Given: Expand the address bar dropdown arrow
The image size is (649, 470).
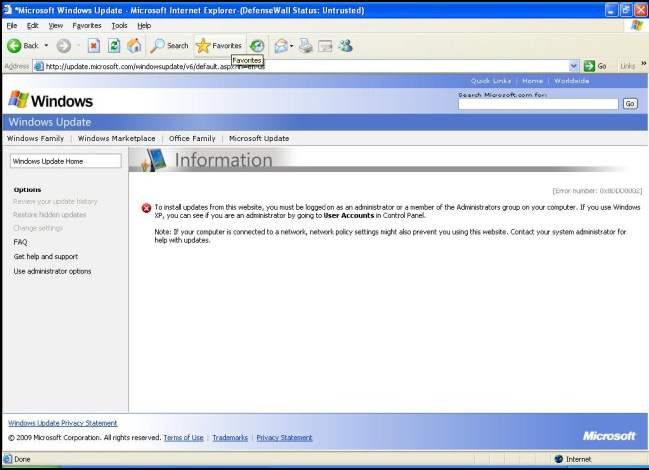Looking at the screenshot, I should click(574, 66).
